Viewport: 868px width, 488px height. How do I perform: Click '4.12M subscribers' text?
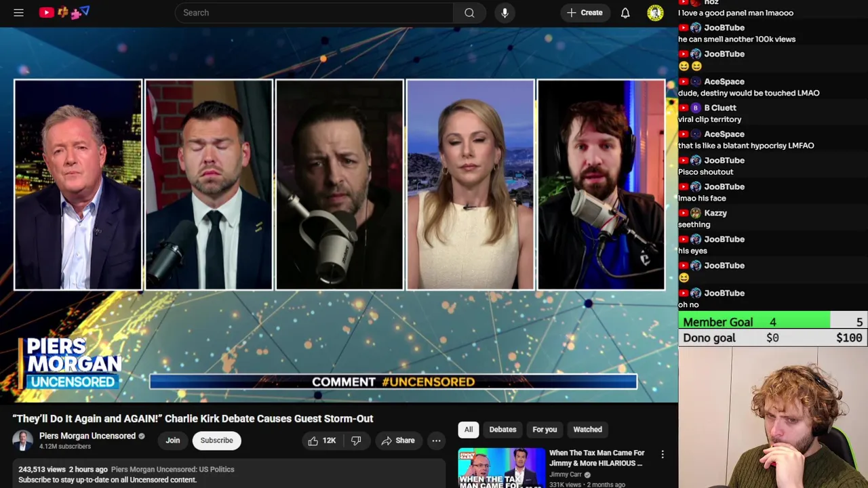pyautogui.click(x=65, y=447)
